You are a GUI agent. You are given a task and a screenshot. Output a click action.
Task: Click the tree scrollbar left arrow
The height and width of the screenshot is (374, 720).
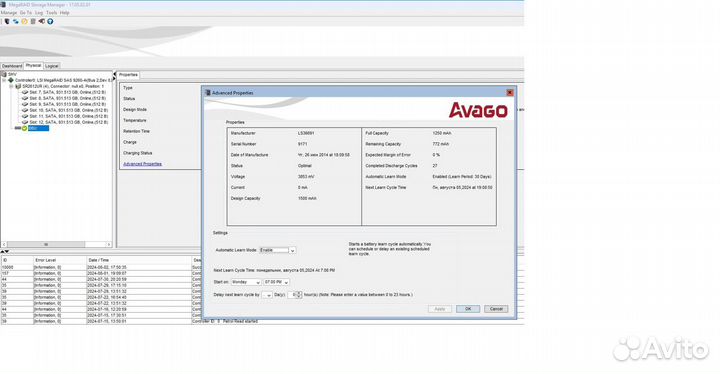4,244
